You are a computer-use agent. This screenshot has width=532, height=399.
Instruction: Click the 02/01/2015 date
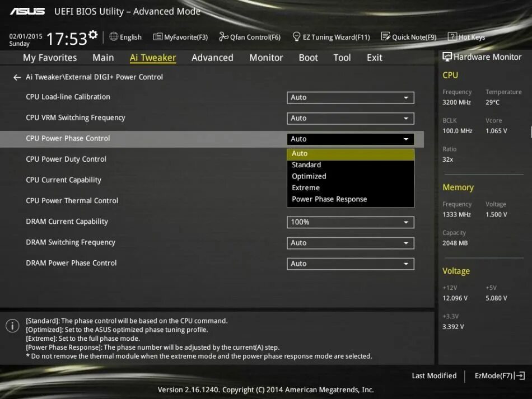click(x=25, y=36)
